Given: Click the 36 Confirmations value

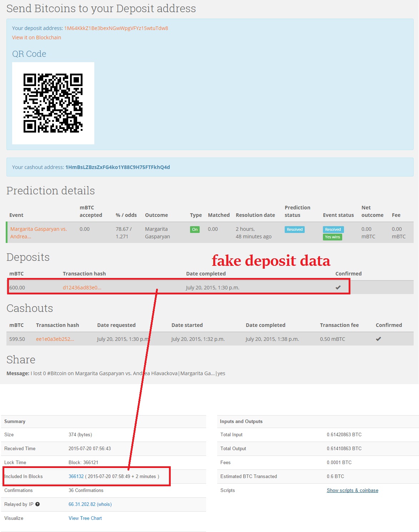Looking at the screenshot, I should click(86, 490).
